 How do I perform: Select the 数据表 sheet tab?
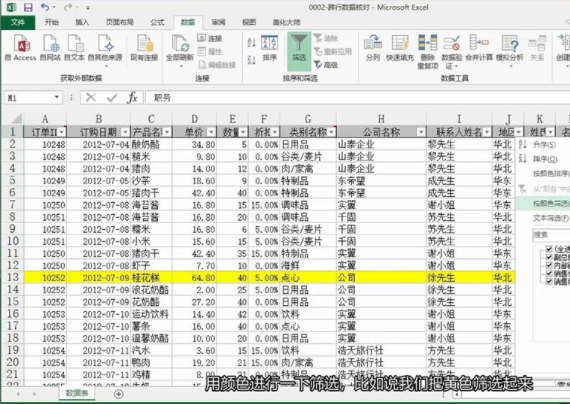(x=77, y=393)
